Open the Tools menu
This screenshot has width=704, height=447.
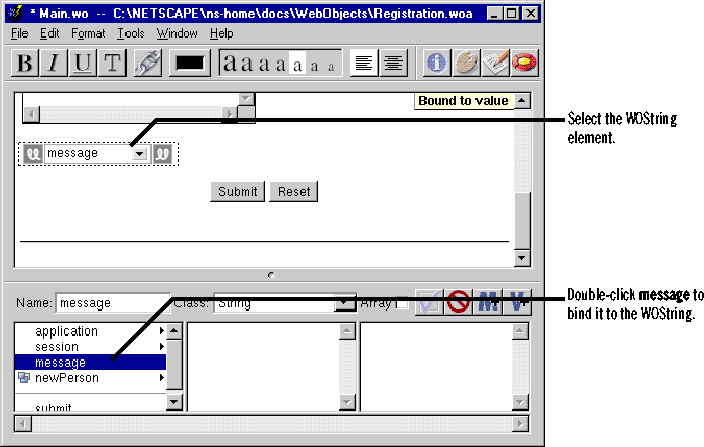pos(130,33)
